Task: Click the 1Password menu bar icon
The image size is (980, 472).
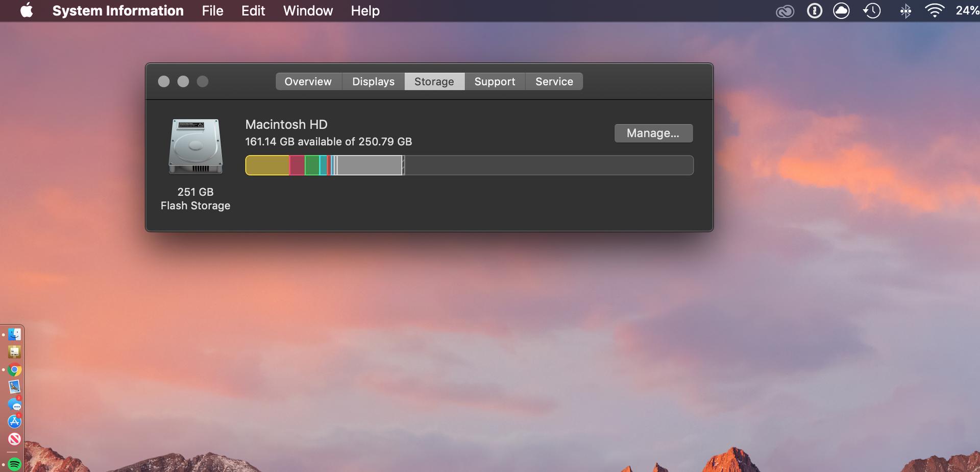Action: pos(814,11)
